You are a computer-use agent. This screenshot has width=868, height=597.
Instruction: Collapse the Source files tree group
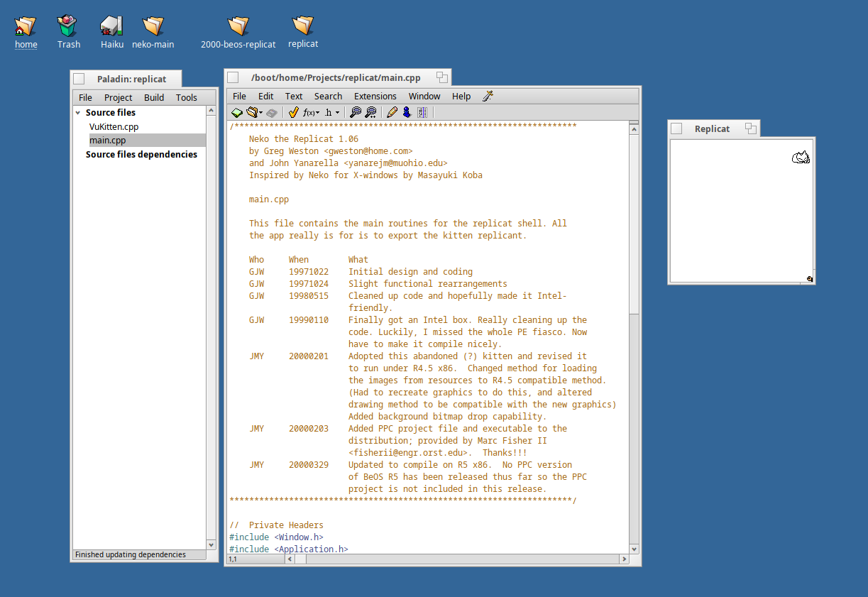78,113
